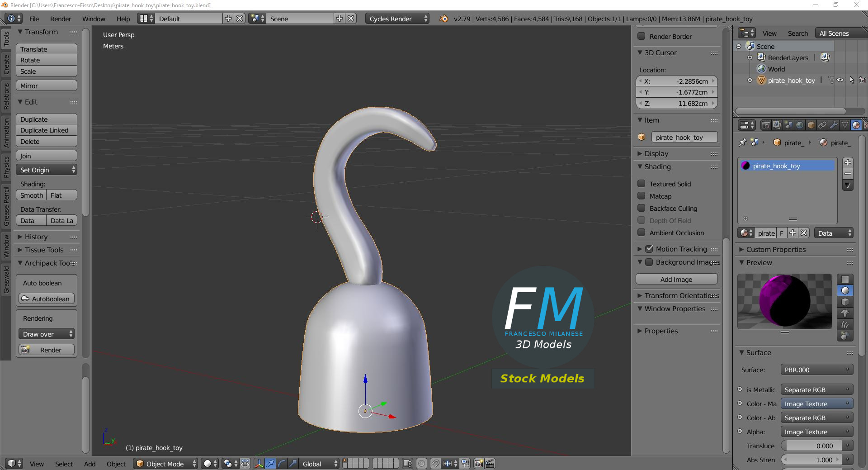Screen dimensions: 868x470
Task: Open the Scene properties tab
Action: 788,125
